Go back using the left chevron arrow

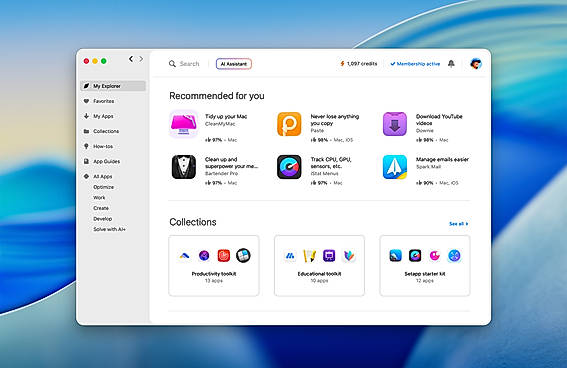point(131,59)
